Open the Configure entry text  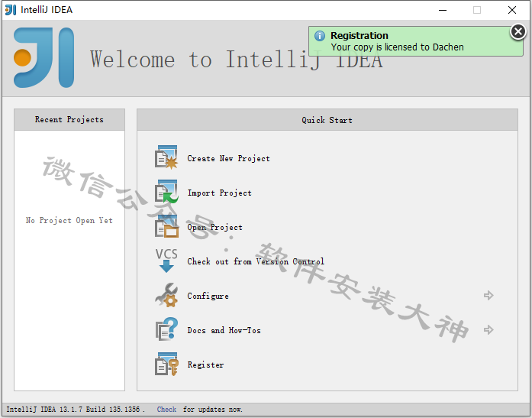208,296
